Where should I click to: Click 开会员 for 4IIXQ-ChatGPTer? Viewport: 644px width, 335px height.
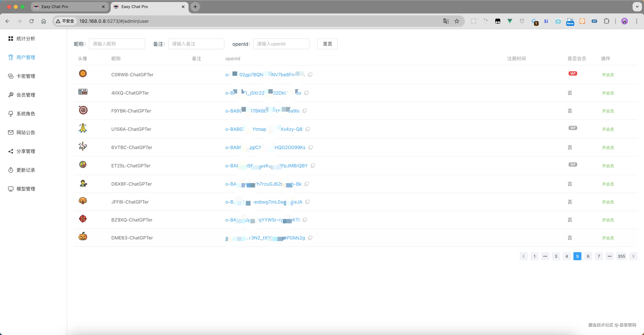(608, 93)
